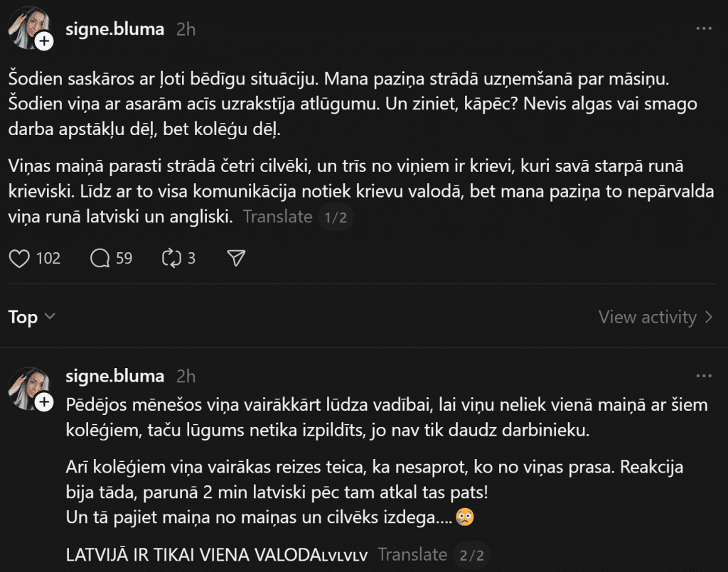Open View activity

click(655, 317)
